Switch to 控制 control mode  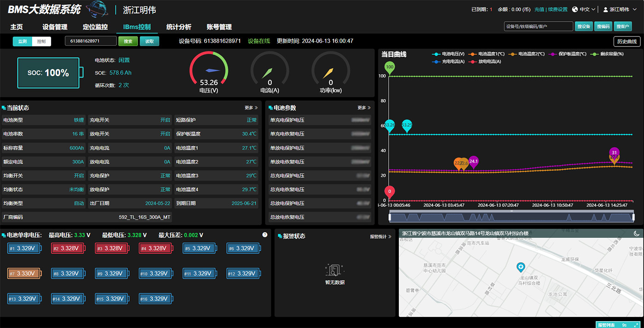point(41,41)
